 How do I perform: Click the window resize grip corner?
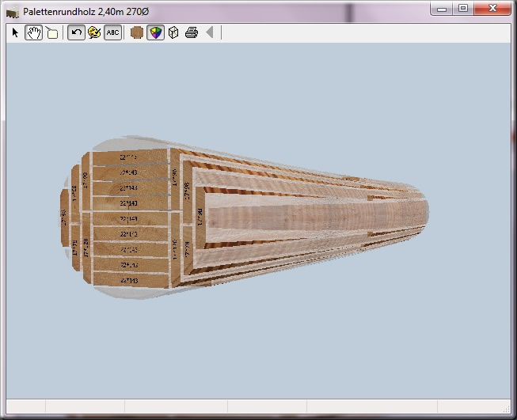[x=507, y=408]
